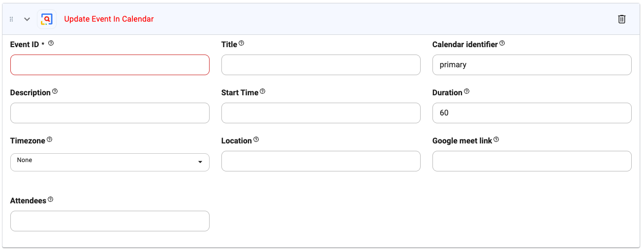Click help icon beside Duration label

click(467, 91)
